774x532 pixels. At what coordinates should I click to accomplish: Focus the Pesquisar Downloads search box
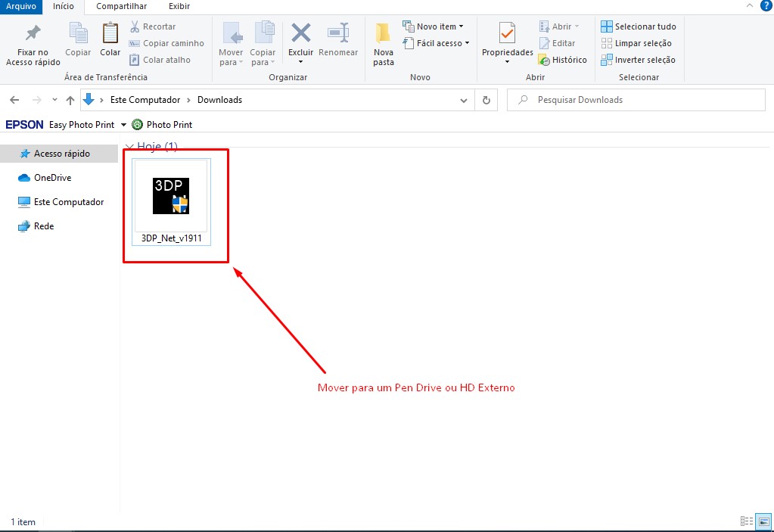(x=636, y=100)
